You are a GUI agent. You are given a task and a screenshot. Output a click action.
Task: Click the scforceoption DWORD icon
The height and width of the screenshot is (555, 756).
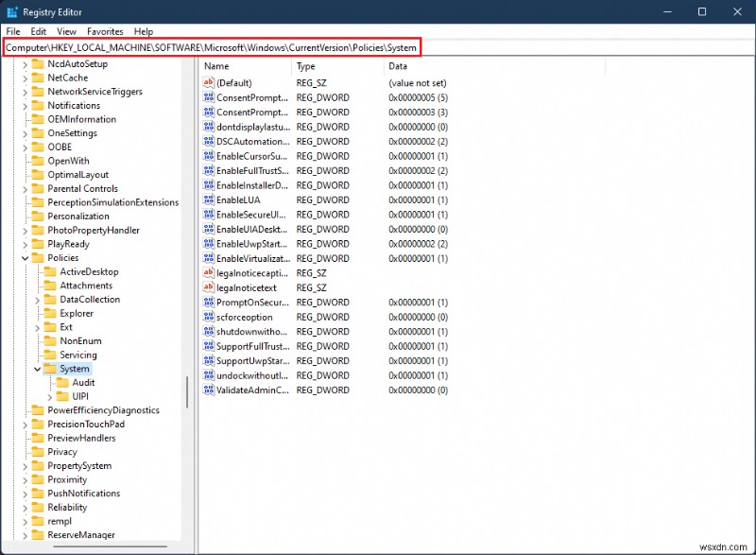pos(208,317)
